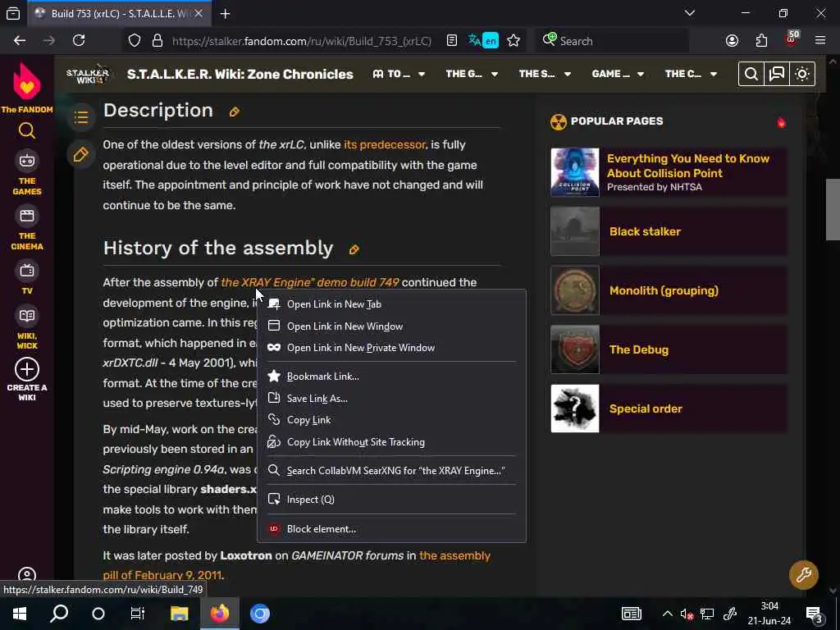840x630 pixels.
Task: Choose Copy Link
Action: click(x=391, y=420)
